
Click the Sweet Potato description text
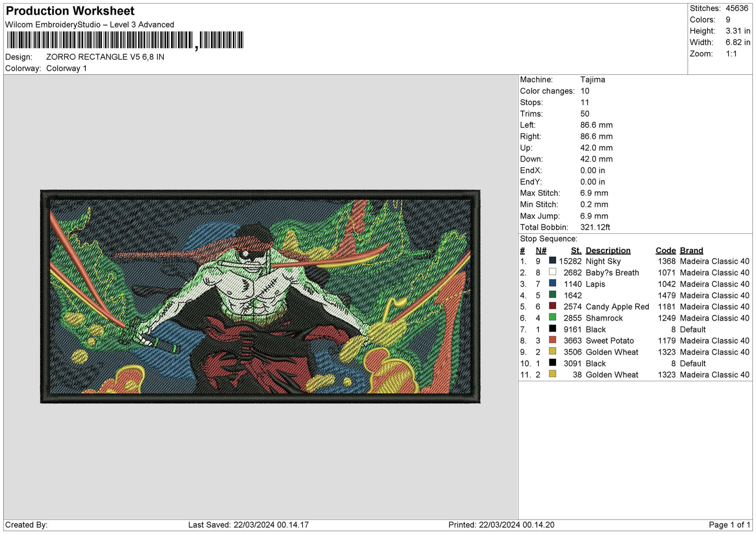[610, 341]
